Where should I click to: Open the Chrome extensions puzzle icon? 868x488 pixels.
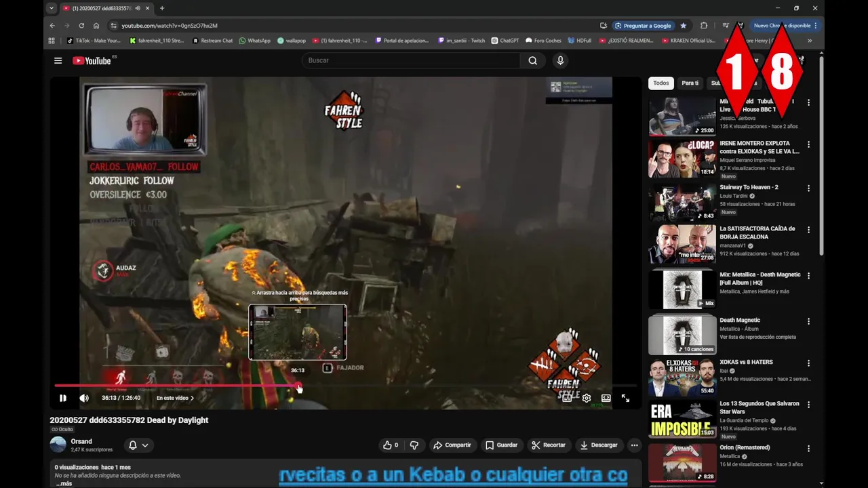click(704, 26)
